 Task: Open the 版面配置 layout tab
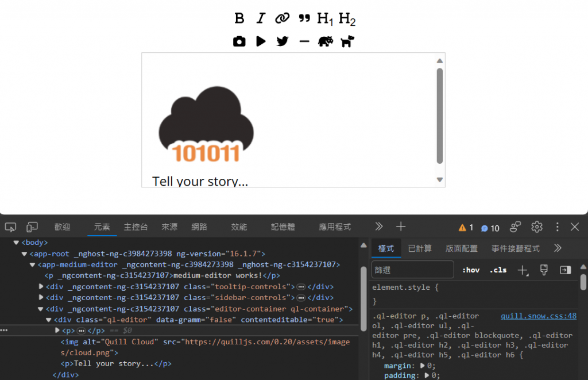(462, 248)
